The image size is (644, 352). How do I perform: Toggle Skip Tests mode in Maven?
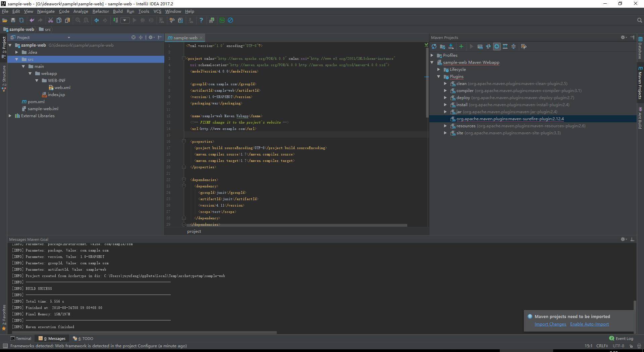click(497, 46)
